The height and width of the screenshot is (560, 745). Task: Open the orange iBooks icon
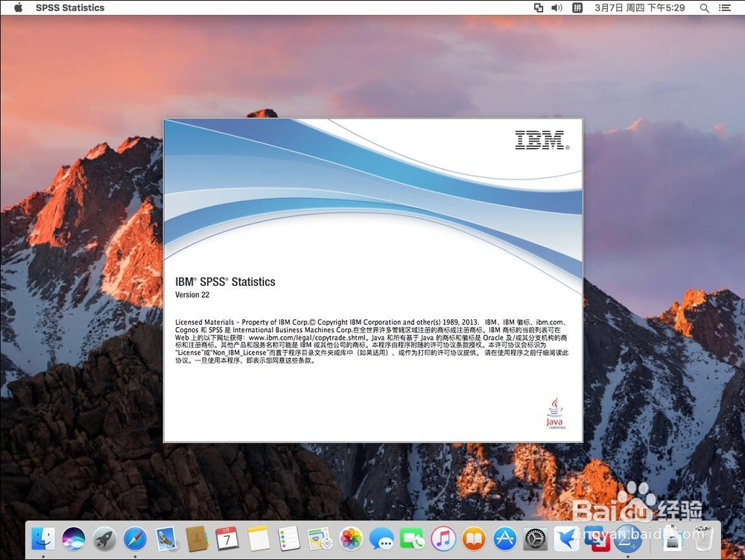coord(474,539)
